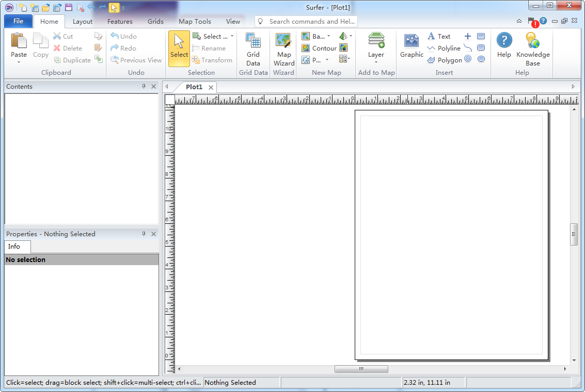
Task: Switch to the Grids ribbon tab
Action: pos(155,22)
